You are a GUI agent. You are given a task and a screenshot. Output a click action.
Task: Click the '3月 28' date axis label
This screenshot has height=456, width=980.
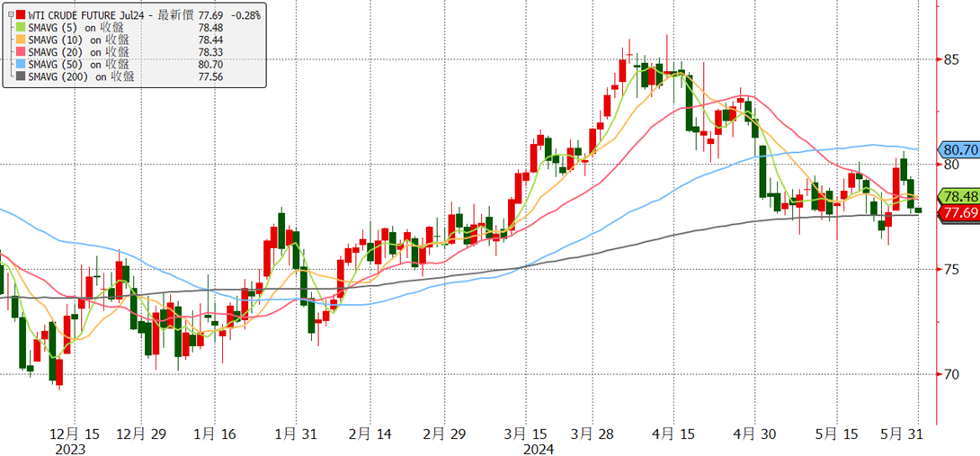(x=594, y=434)
